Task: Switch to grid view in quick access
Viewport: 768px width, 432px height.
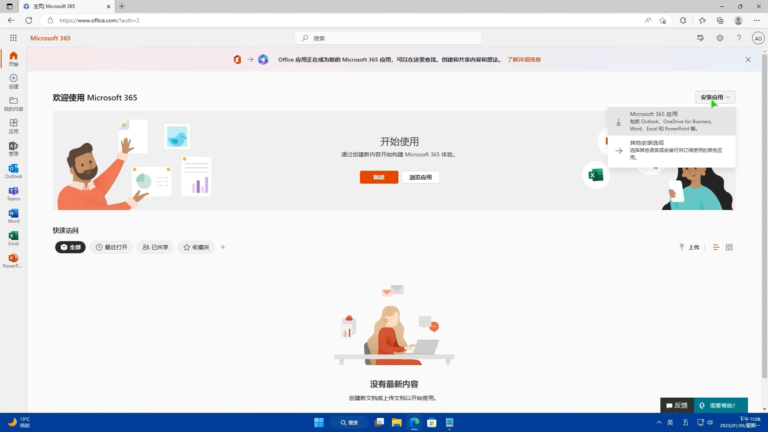Action: coord(729,247)
